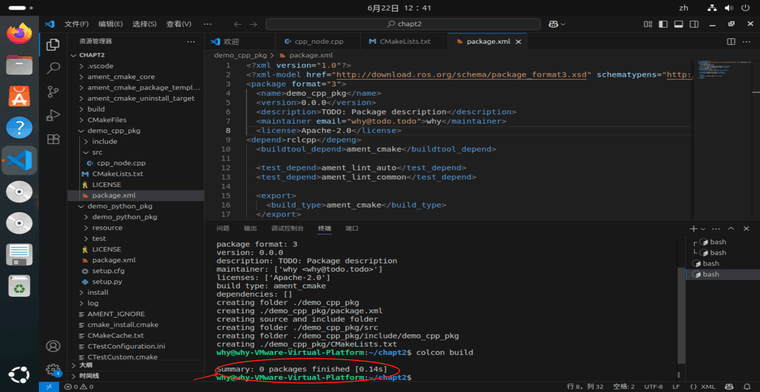Open the Copilot chat icon in title bar
The height and width of the screenshot is (392, 760).
(554, 24)
